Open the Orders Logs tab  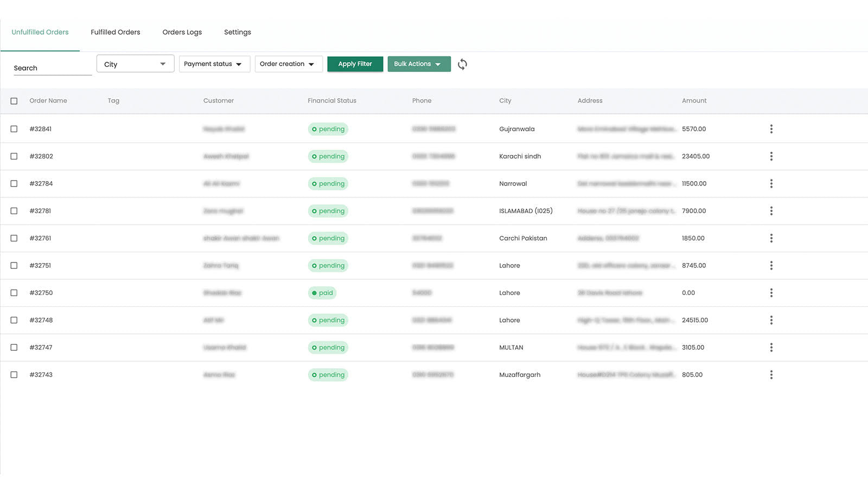182,33
